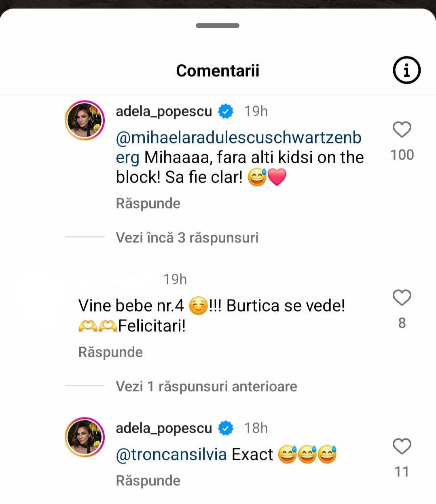Like the 'Vine bebe nr.4' comment heart

(401, 298)
